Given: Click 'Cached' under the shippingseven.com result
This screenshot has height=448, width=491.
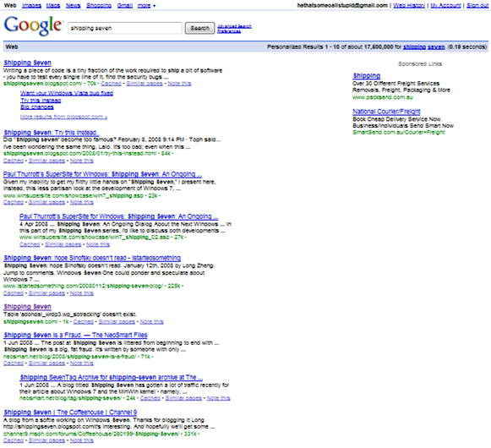Looking at the screenshot, I should coord(84,322).
